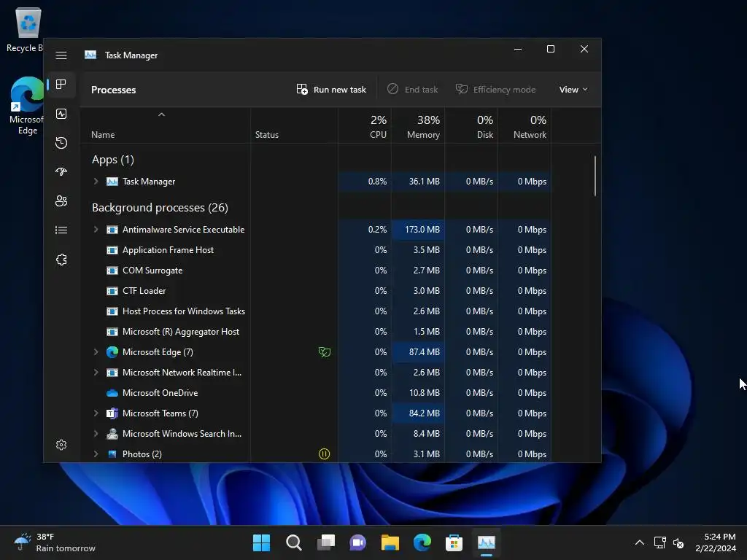
Task: Open Microsoft Edge from the taskbar
Action: tap(422, 542)
